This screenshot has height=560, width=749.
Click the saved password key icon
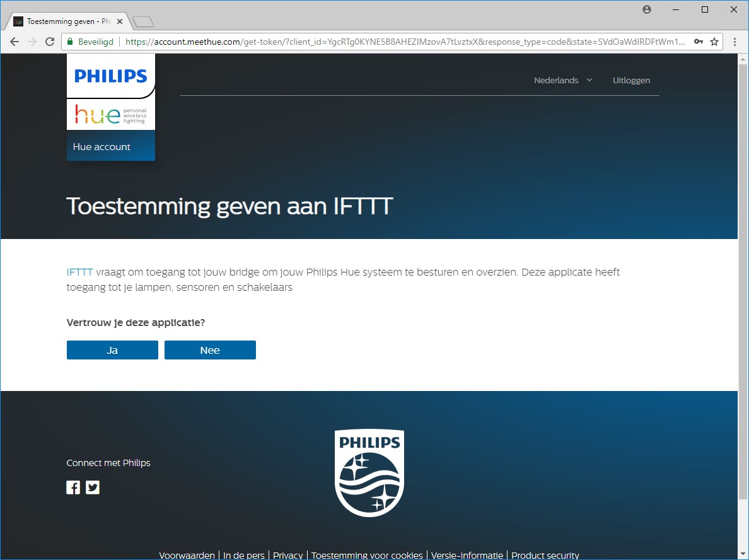click(699, 42)
